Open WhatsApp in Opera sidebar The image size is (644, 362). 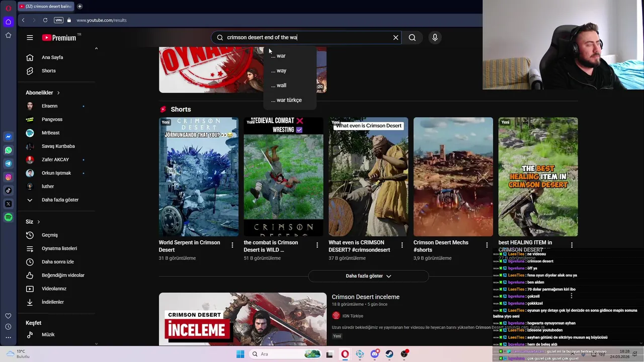(x=8, y=150)
